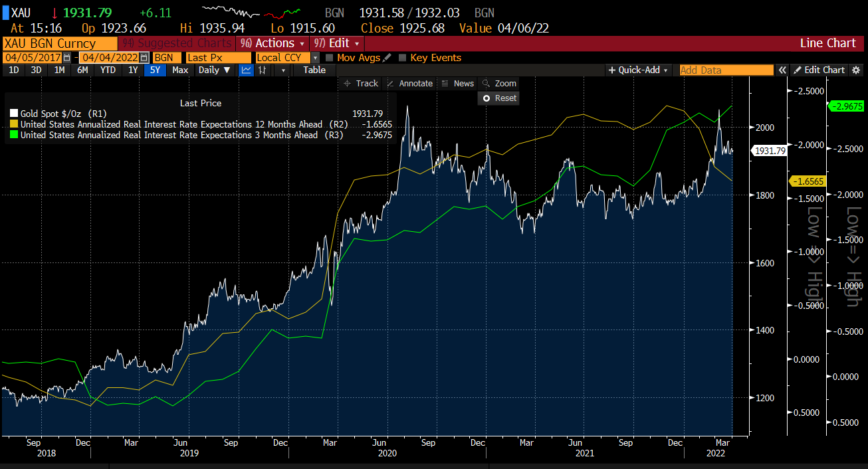This screenshot has width=868, height=469.
Task: Click the Track crosshair tool
Action: (x=360, y=83)
